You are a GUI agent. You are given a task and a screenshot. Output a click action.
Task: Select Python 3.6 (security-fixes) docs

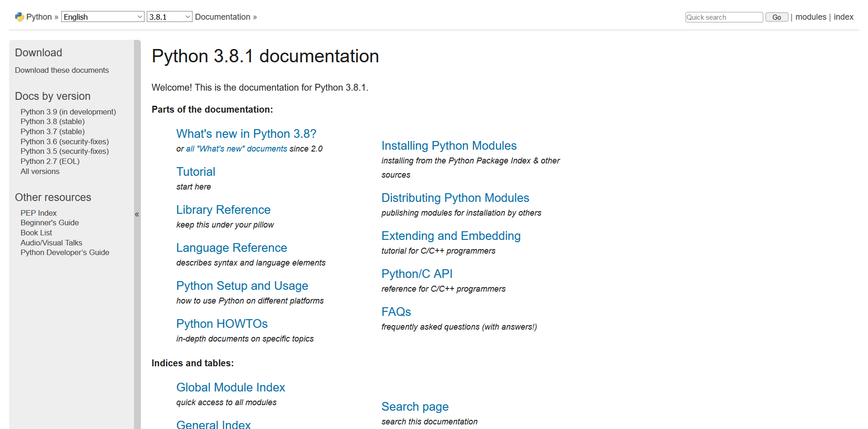click(64, 141)
